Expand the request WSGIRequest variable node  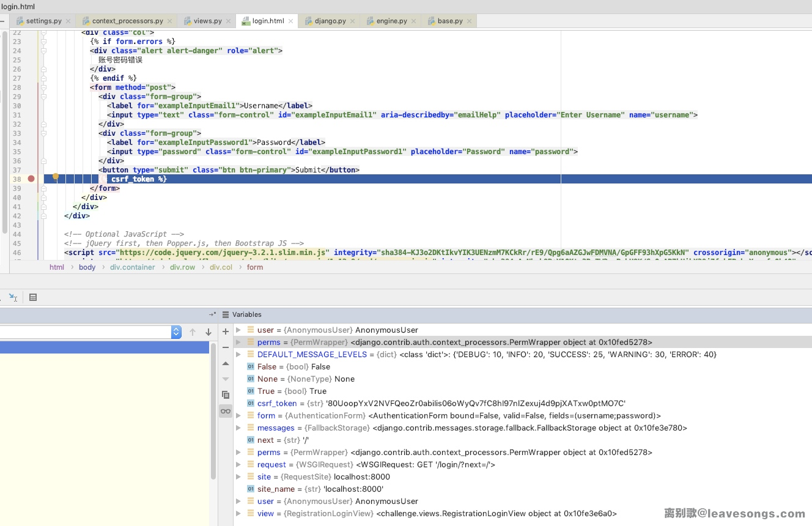tap(238, 465)
